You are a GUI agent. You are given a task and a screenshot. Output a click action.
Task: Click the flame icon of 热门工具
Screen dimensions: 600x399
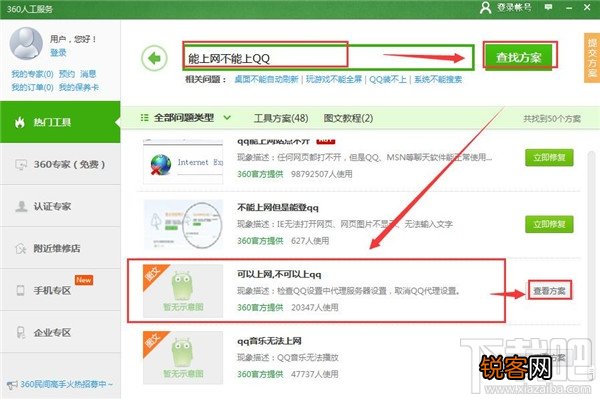20,122
